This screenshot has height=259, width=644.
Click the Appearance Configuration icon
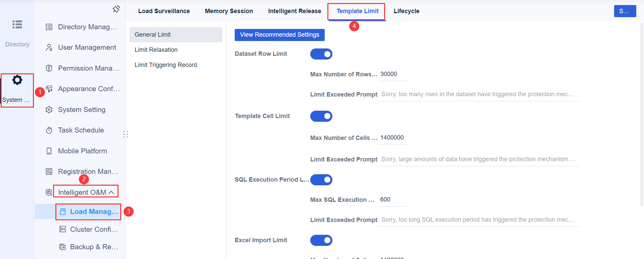click(x=49, y=89)
